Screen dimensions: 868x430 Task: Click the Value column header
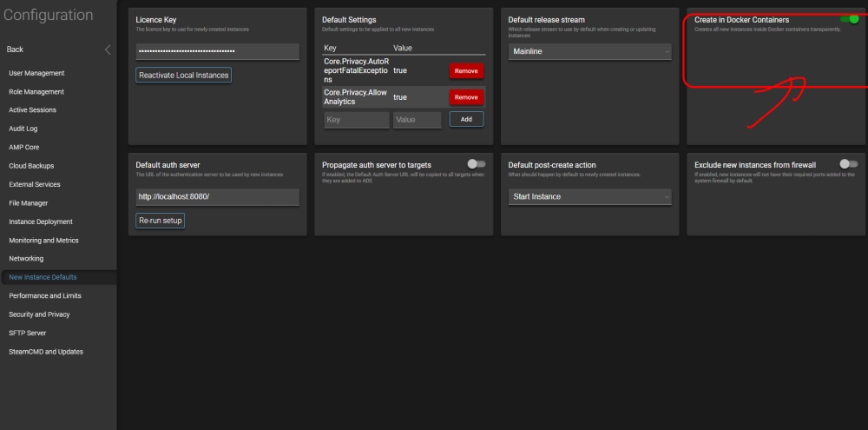tap(403, 48)
